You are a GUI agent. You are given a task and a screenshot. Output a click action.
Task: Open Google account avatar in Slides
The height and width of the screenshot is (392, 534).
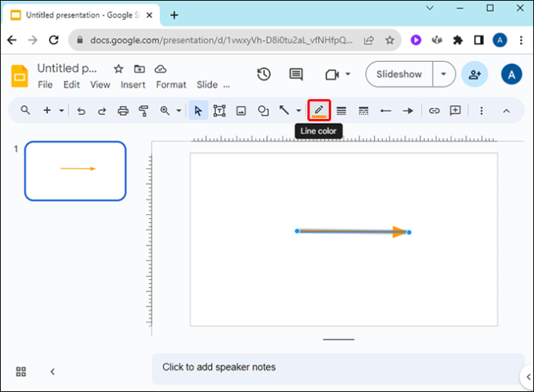512,74
